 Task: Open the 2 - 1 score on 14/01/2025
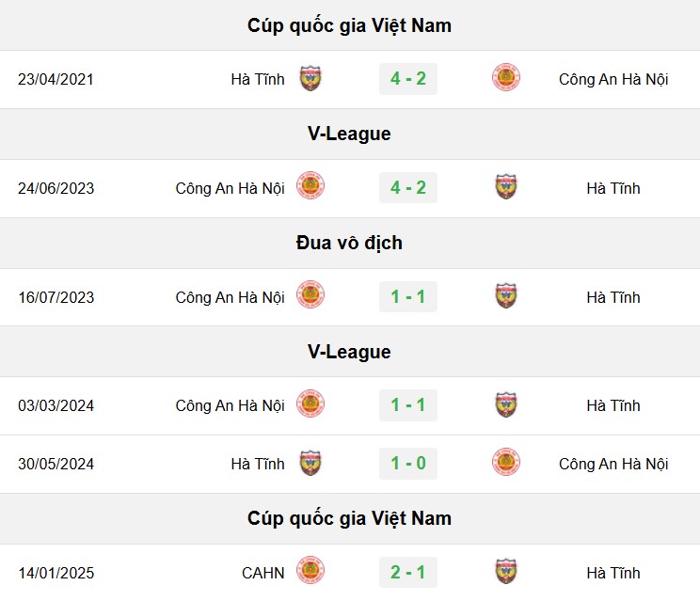click(x=408, y=573)
